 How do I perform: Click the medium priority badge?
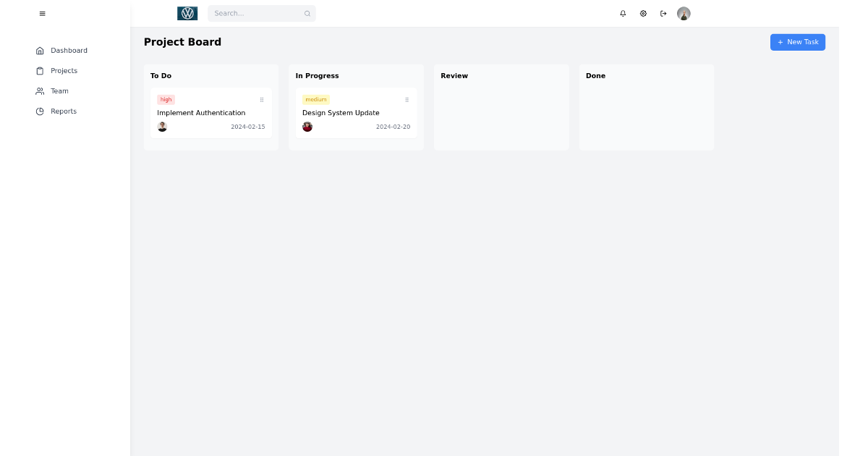(316, 99)
